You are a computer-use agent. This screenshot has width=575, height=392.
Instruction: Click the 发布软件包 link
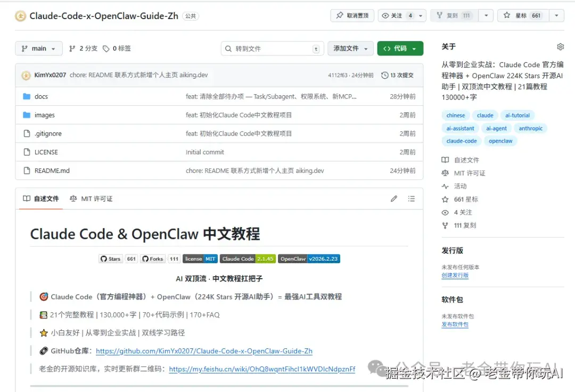[455, 324]
